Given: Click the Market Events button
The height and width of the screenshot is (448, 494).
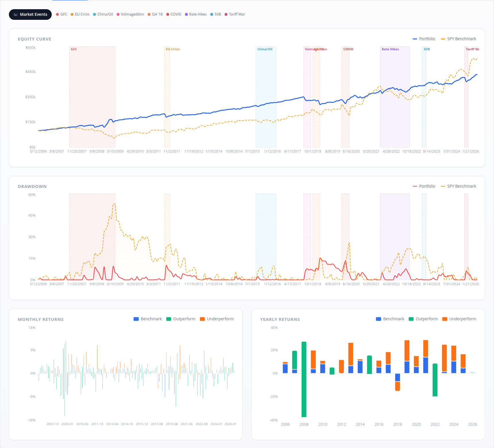Looking at the screenshot, I should (x=30, y=14).
